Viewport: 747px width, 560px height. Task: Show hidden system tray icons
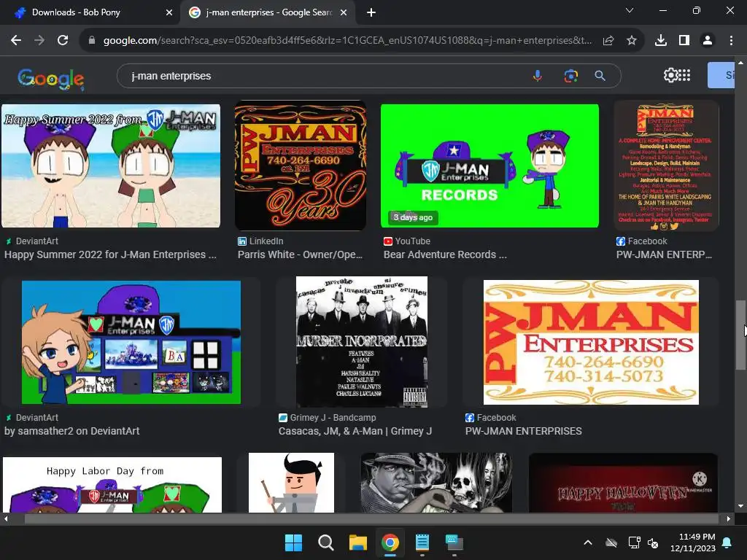pos(588,542)
